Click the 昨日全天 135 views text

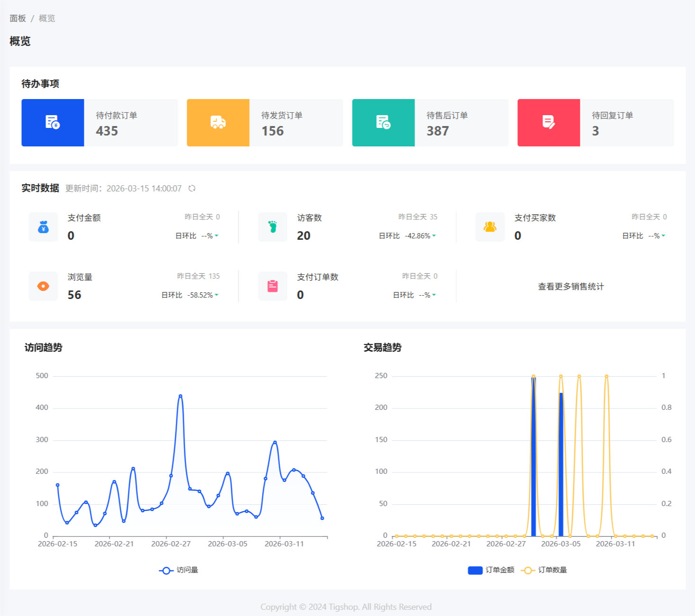[x=199, y=276]
